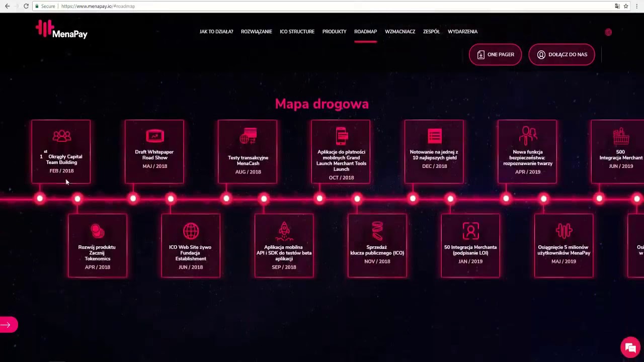The image size is (644, 362).
Task: Navigate to PRODUKTY section
Action: click(335, 32)
